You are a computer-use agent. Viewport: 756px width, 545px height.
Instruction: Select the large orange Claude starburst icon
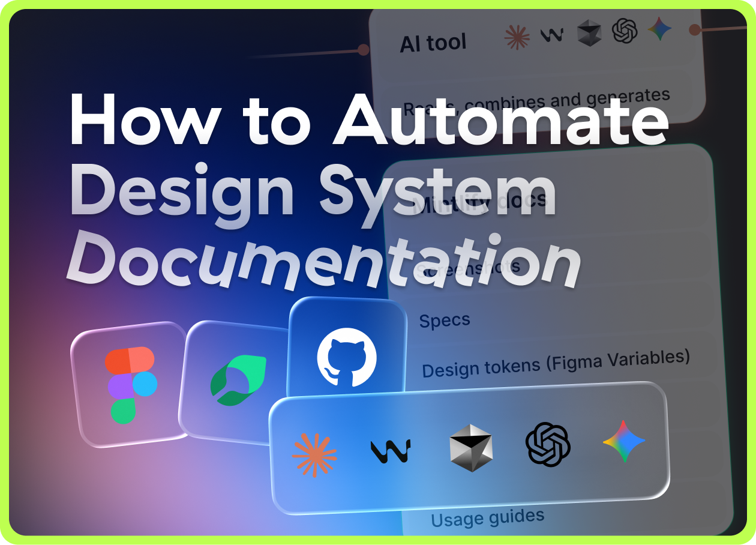tap(314, 455)
